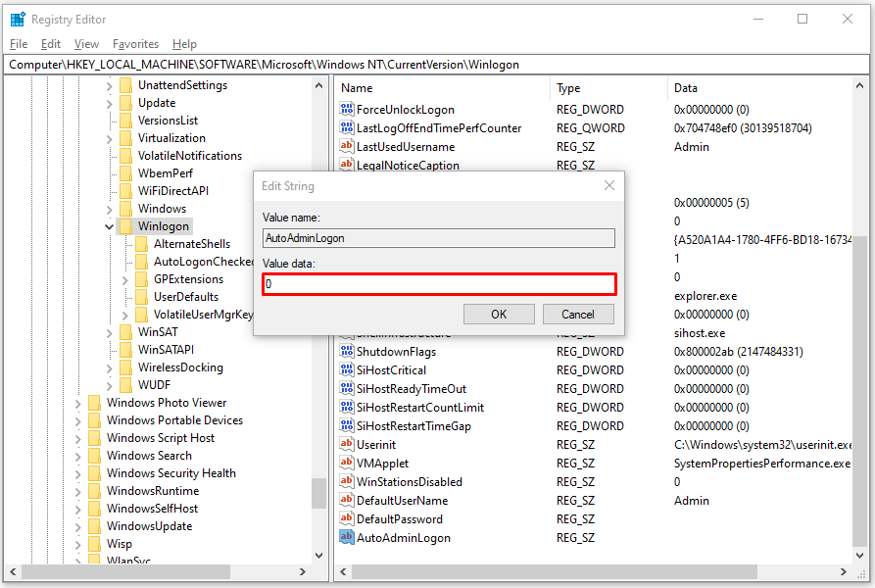
Task: Click the SiHostRestartCountLimit value icon
Action: coord(347,408)
